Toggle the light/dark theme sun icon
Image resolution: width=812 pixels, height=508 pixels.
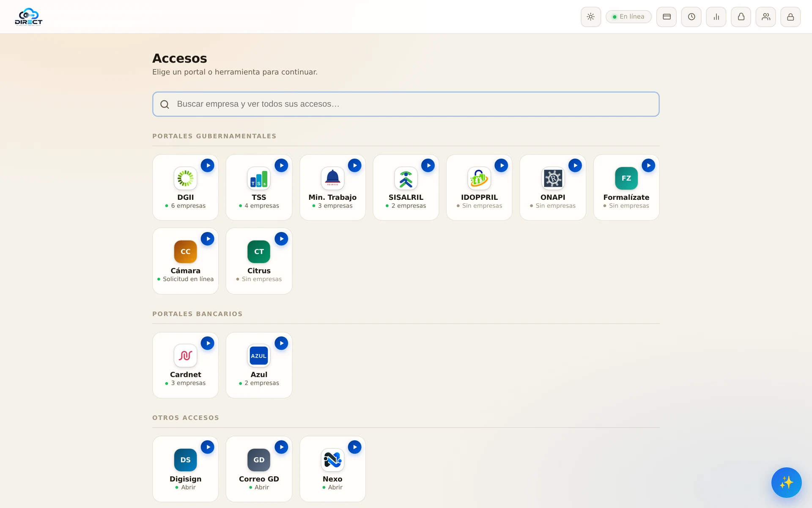pos(590,17)
